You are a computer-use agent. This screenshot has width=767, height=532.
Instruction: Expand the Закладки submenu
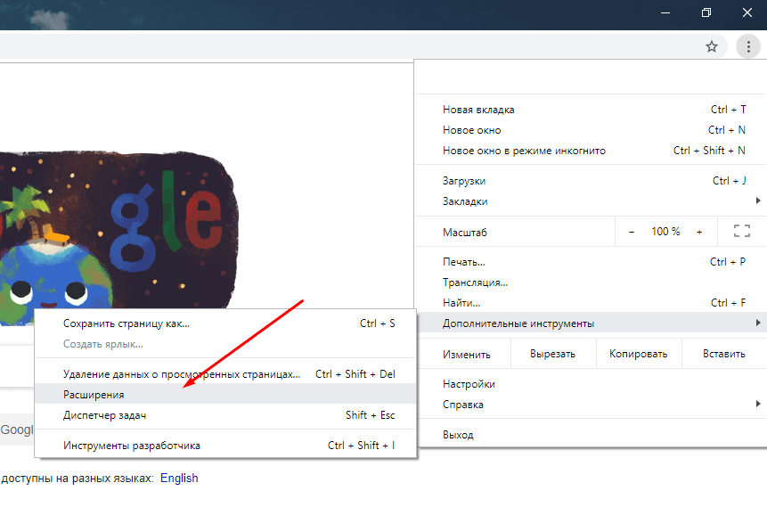pyautogui.click(x=591, y=201)
